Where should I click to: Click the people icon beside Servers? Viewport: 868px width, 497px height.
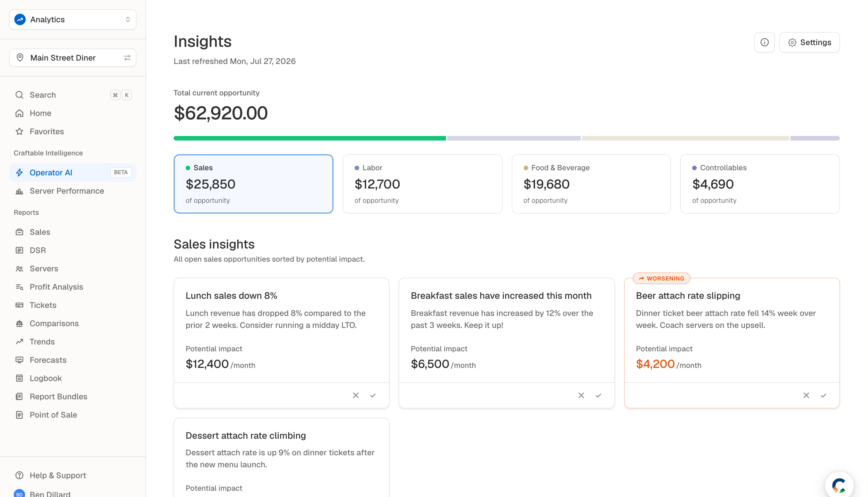tap(19, 269)
